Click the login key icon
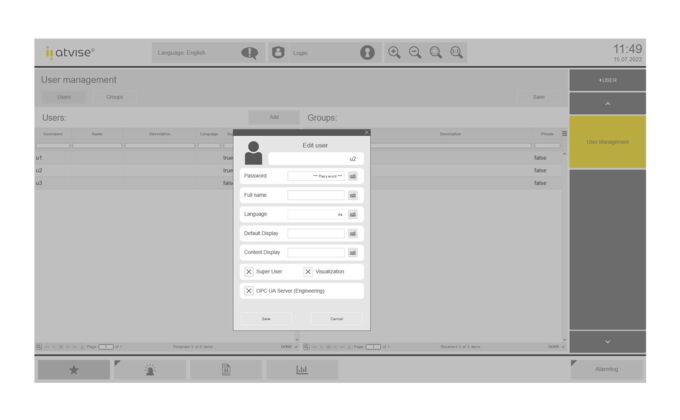This screenshot has height=420, width=680. (x=367, y=53)
